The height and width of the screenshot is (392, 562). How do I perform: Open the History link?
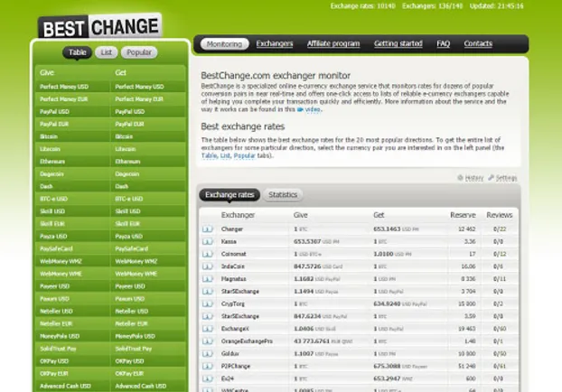(473, 178)
